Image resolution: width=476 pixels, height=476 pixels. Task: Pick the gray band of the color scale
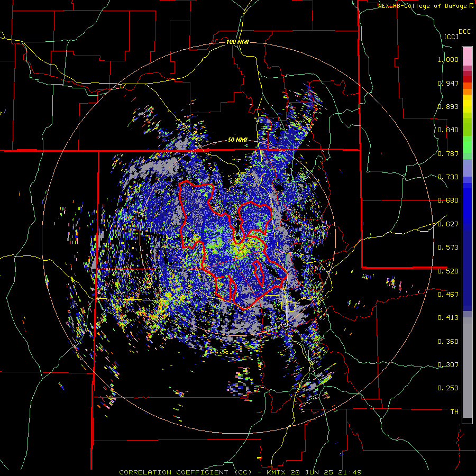point(467,368)
